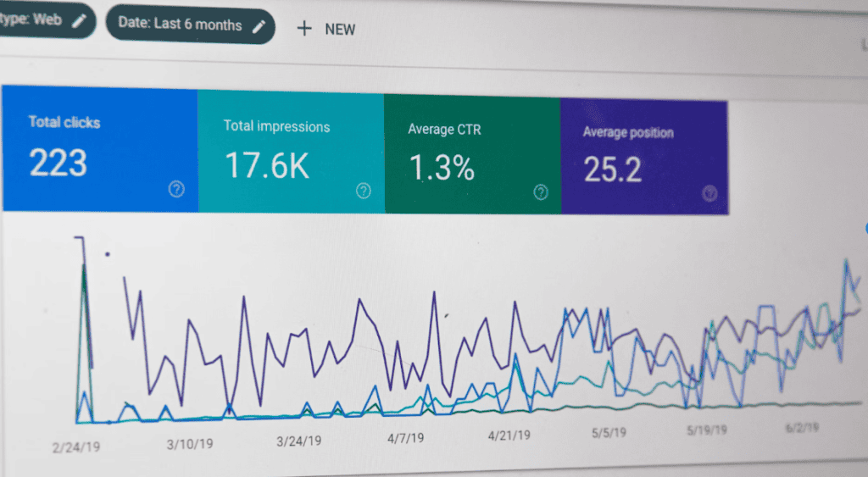Click the plus icon beside NEW

(x=304, y=28)
